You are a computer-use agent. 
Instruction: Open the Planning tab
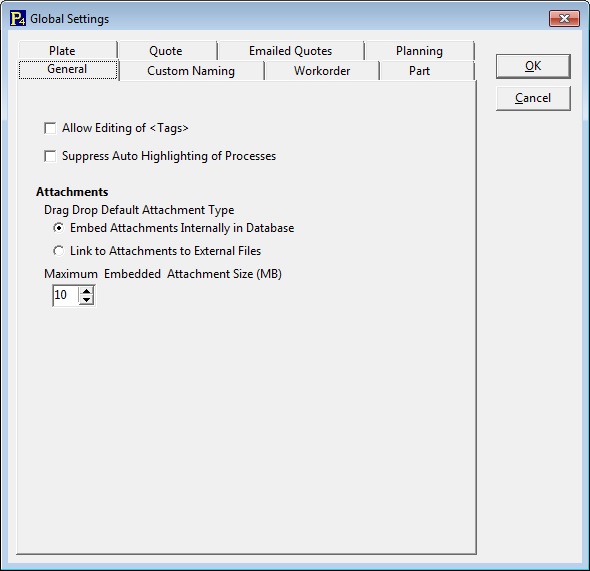click(x=420, y=50)
